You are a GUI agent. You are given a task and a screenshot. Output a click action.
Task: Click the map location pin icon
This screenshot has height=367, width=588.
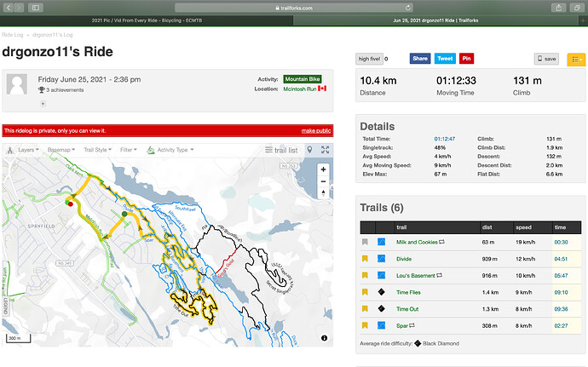pyautogui.click(x=309, y=150)
